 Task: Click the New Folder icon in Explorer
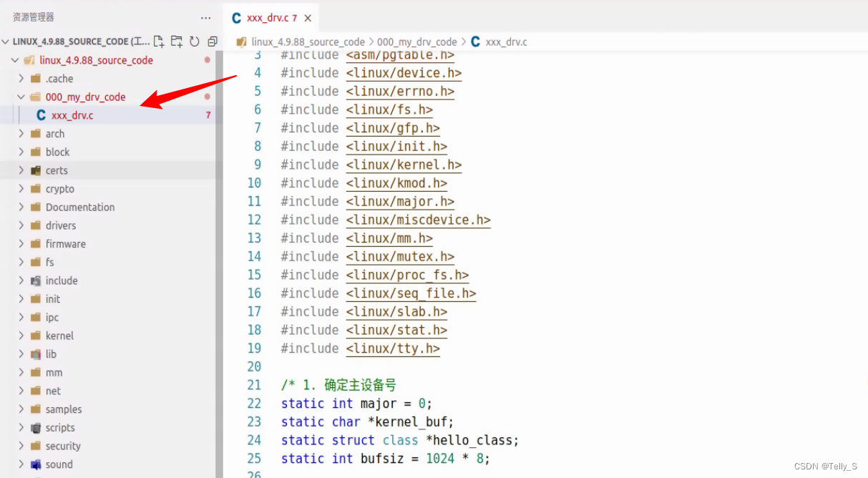pyautogui.click(x=176, y=42)
